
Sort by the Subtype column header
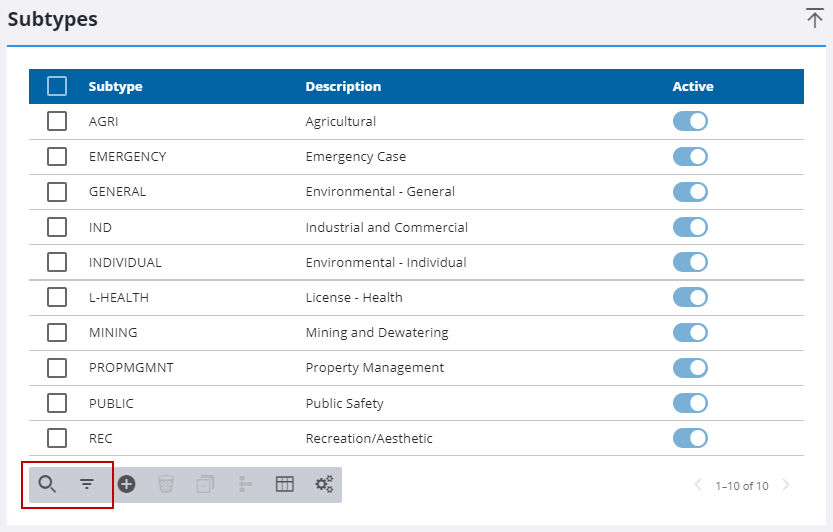click(115, 87)
